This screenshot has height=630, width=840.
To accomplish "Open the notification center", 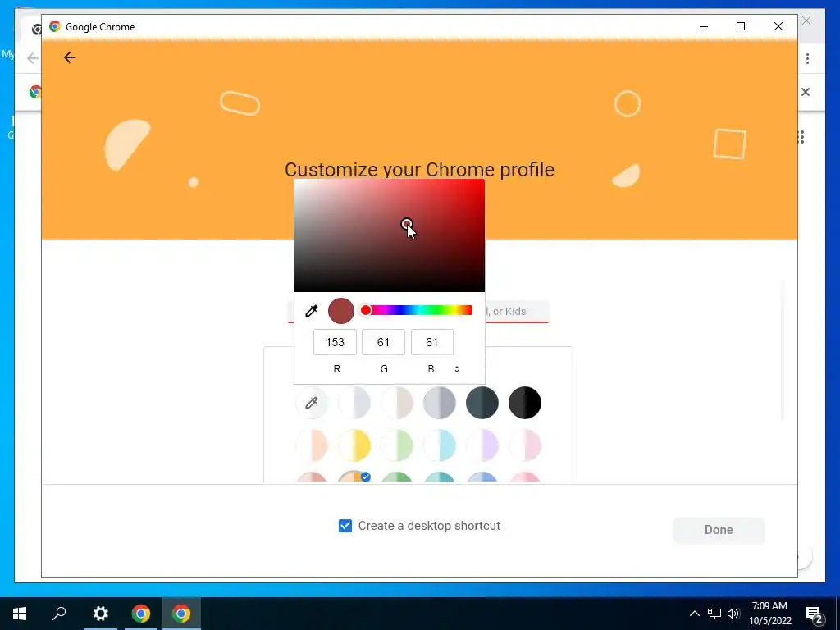I will (815, 614).
